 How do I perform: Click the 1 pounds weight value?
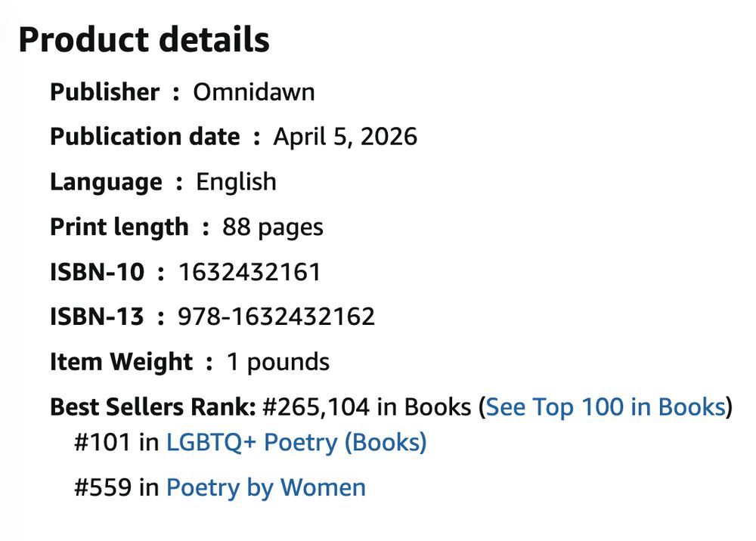point(278,362)
